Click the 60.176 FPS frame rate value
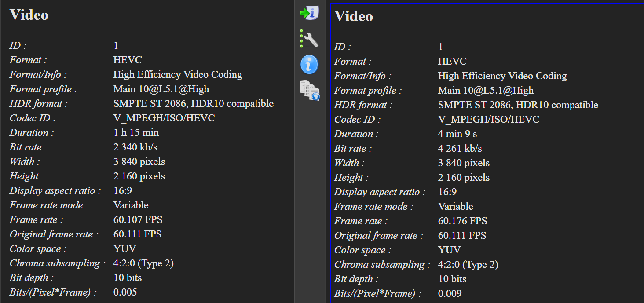The width and height of the screenshot is (644, 303). [462, 221]
